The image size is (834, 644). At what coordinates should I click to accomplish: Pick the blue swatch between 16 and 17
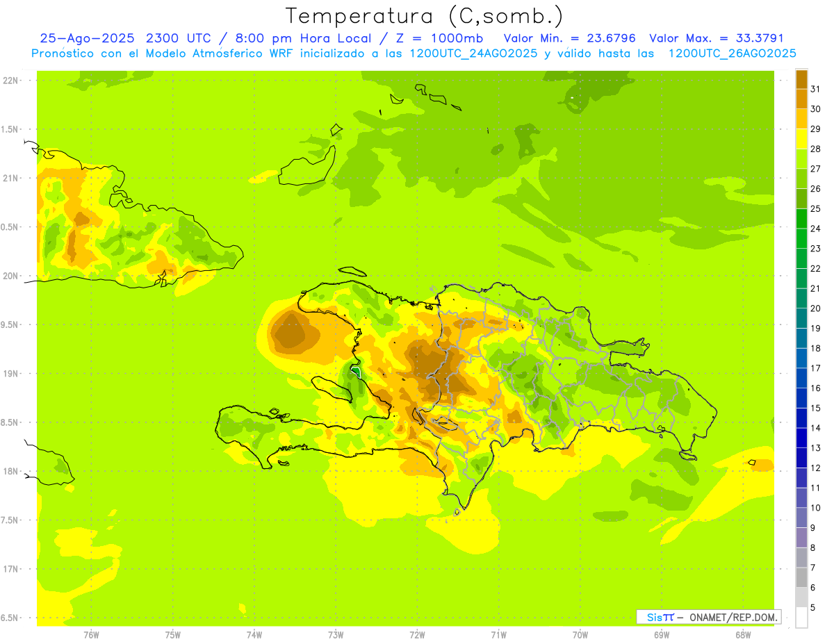click(x=801, y=378)
